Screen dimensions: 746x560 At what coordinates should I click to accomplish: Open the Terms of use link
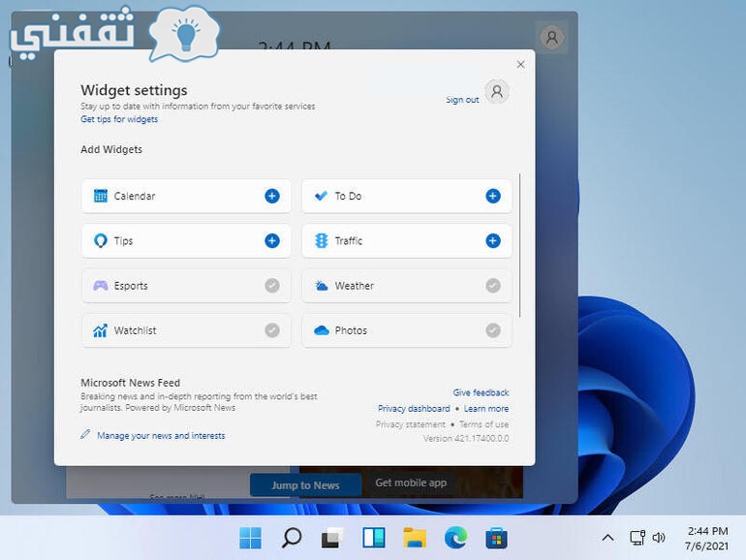[x=483, y=424]
